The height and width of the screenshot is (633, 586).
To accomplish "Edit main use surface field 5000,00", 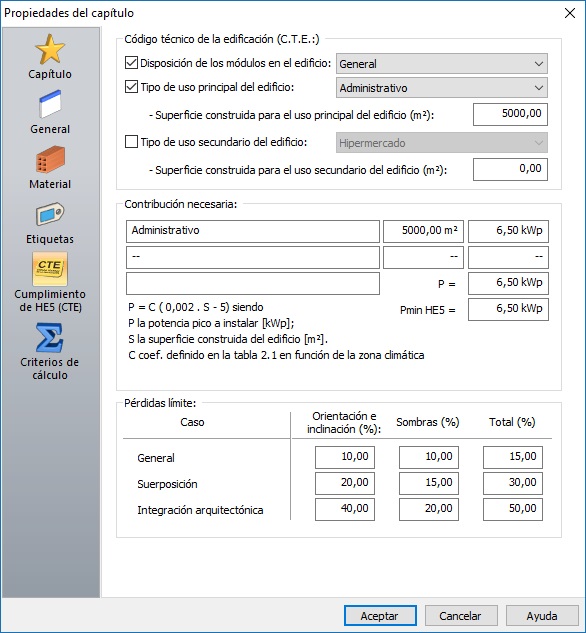I will pyautogui.click(x=510, y=114).
